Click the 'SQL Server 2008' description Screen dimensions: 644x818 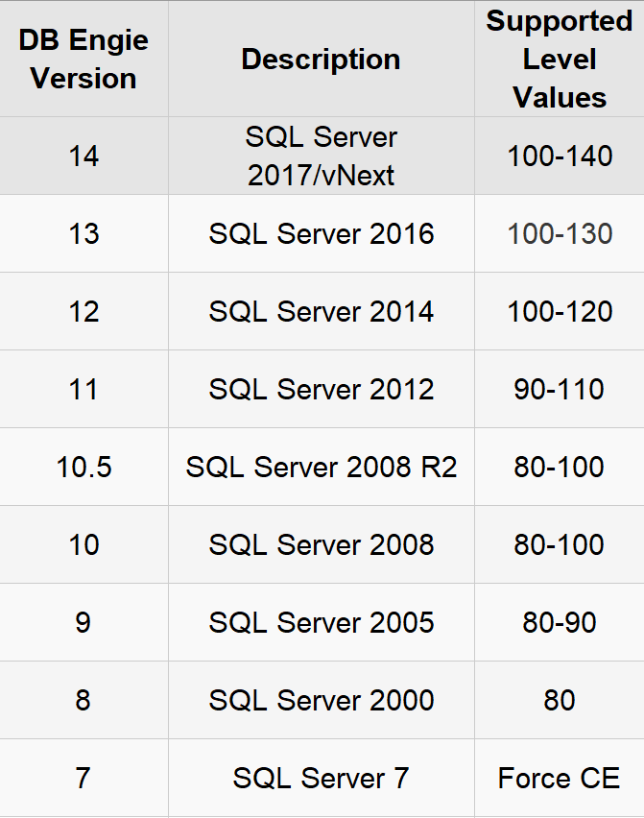pyautogui.click(x=322, y=544)
